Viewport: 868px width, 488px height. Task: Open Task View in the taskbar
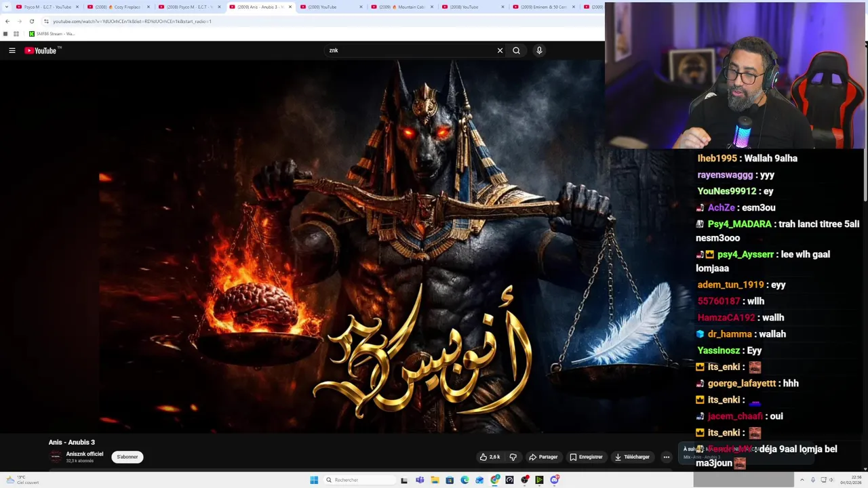click(404, 480)
